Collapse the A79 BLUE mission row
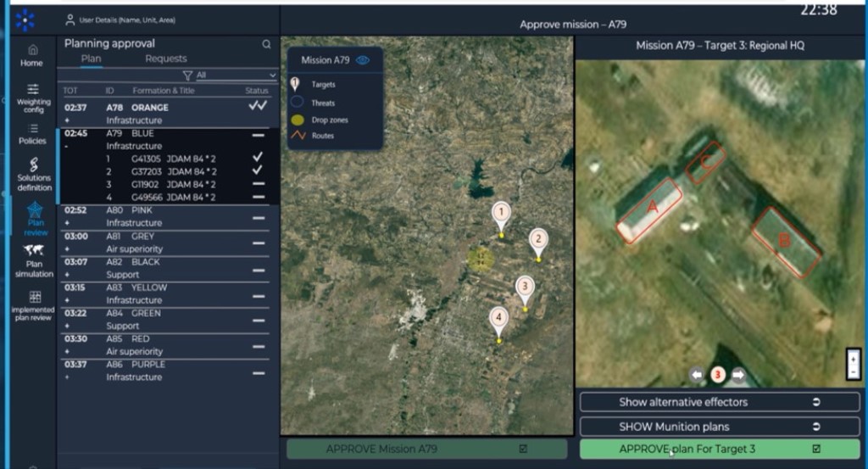 point(67,146)
